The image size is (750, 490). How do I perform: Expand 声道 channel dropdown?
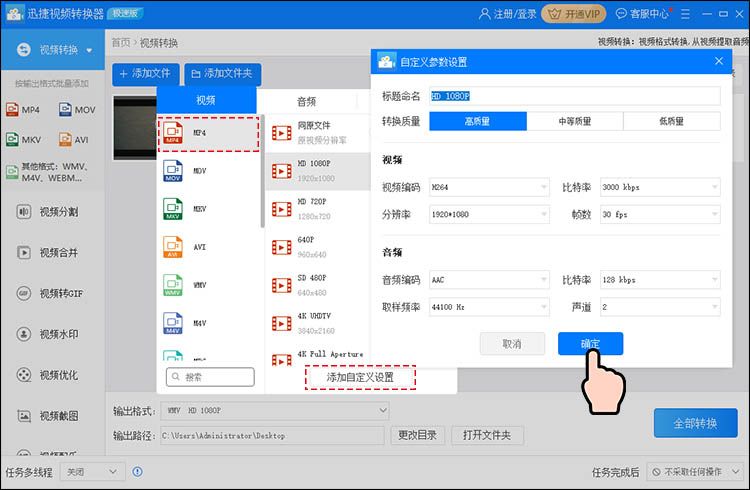660,307
